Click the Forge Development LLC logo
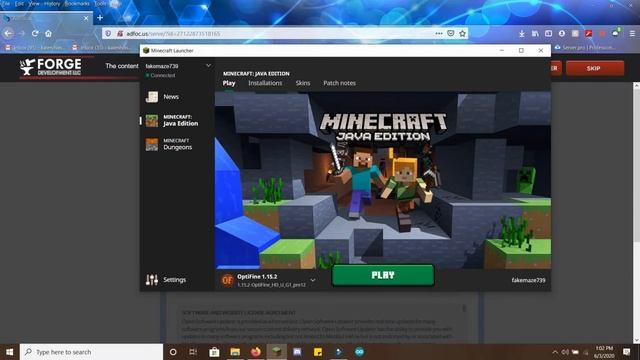640x360 pixels. coord(51,67)
